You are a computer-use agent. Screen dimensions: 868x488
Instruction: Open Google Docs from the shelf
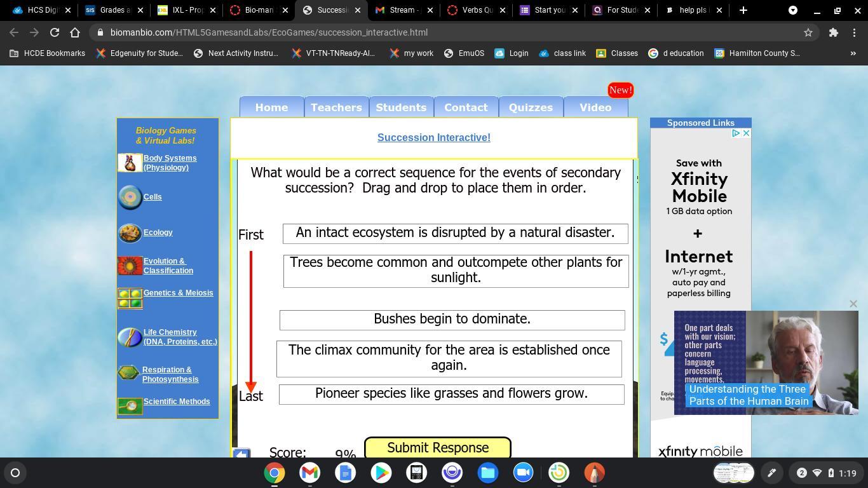pos(346,473)
